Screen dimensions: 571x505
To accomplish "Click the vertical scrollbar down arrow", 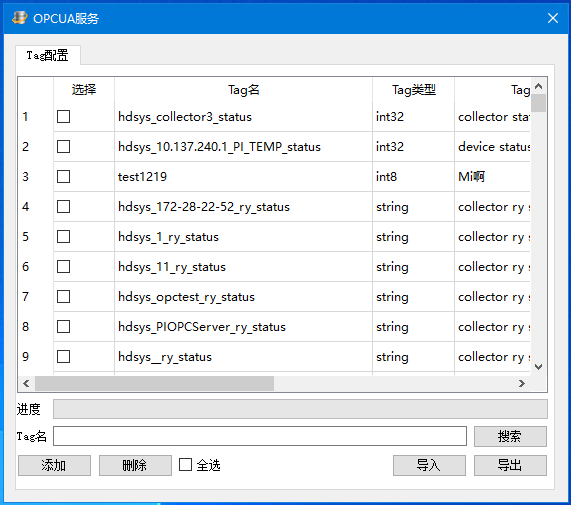I will pos(539,367).
